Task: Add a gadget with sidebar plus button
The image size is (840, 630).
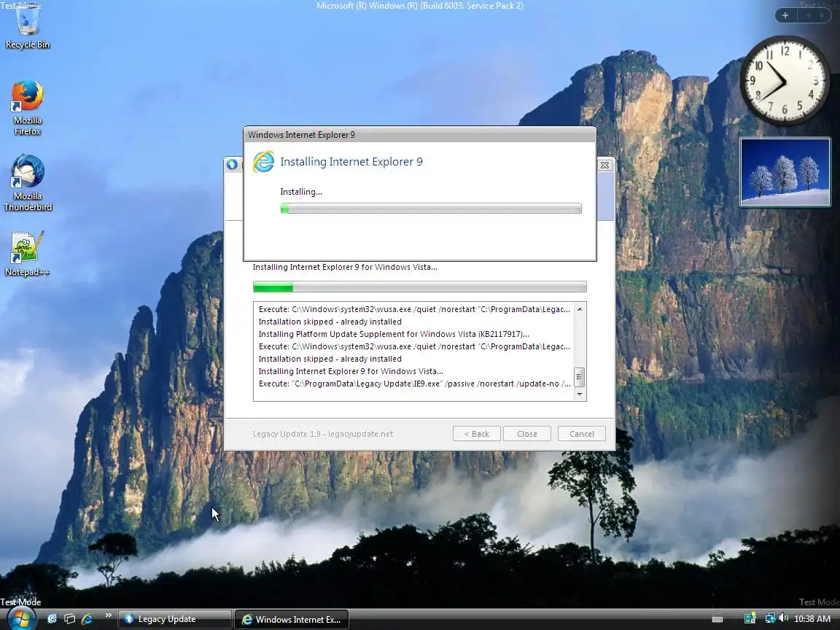Action: click(x=785, y=15)
